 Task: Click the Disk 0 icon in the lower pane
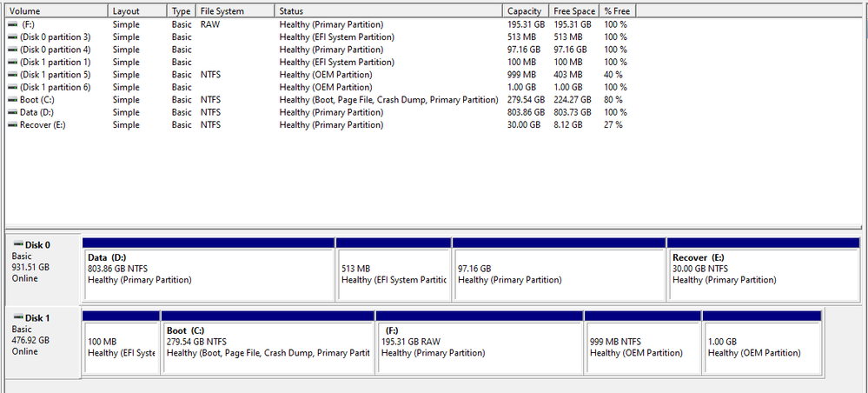click(x=17, y=245)
